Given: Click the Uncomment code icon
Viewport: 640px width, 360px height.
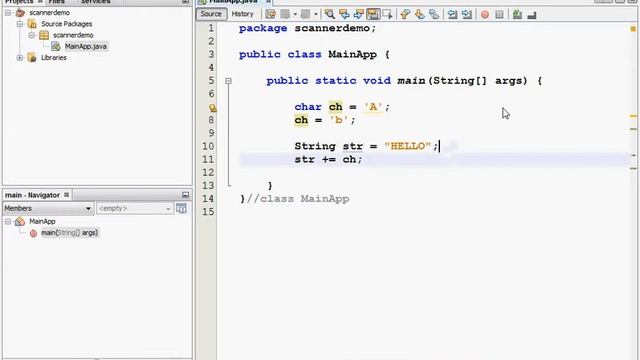Looking at the screenshot, I should [x=531, y=15].
